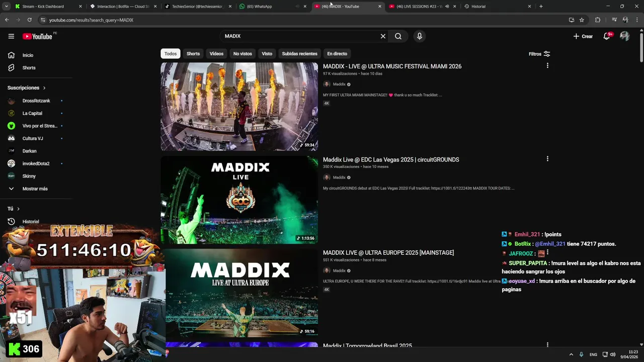This screenshot has width=644, height=362.
Task: Open the taskbar volume icon
Action: pos(613,354)
